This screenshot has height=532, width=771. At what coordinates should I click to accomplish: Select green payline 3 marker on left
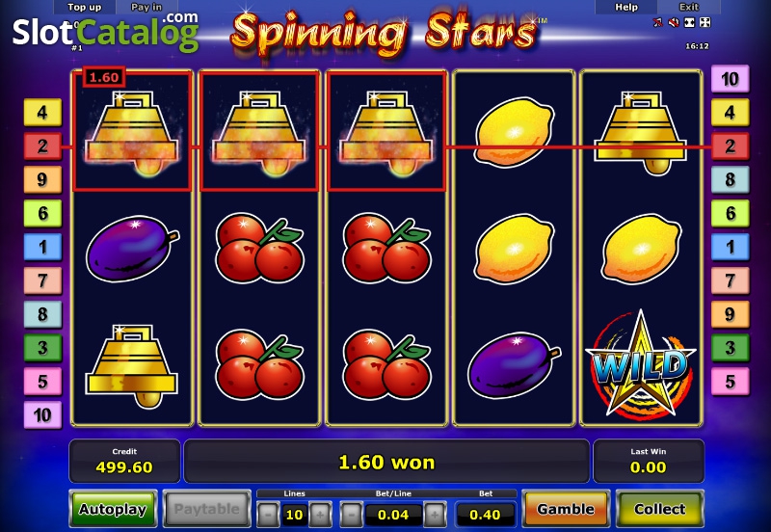point(42,348)
